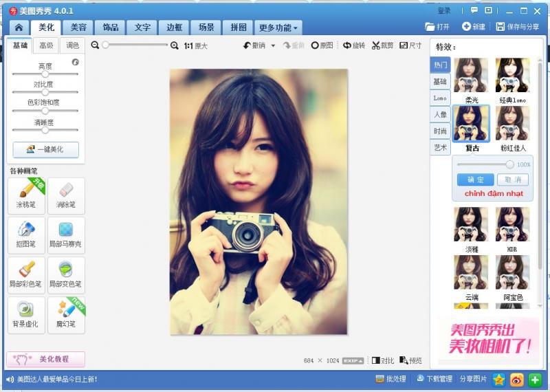Select the 消除笔 eraser tool
Screen dimensions: 550x392
click(x=66, y=195)
